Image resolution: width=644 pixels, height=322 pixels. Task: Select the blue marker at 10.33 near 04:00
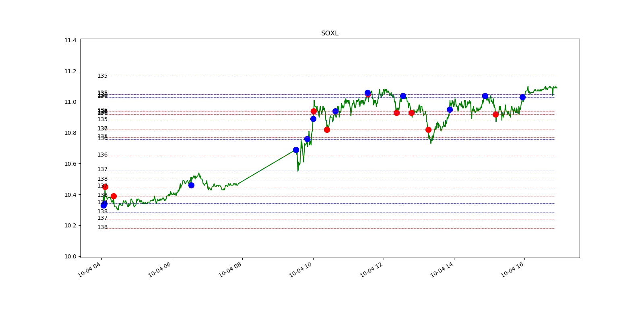point(104,205)
